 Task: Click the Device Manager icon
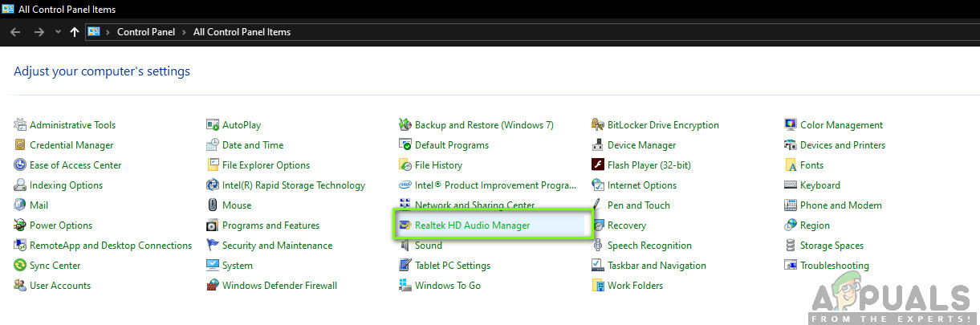click(x=598, y=145)
